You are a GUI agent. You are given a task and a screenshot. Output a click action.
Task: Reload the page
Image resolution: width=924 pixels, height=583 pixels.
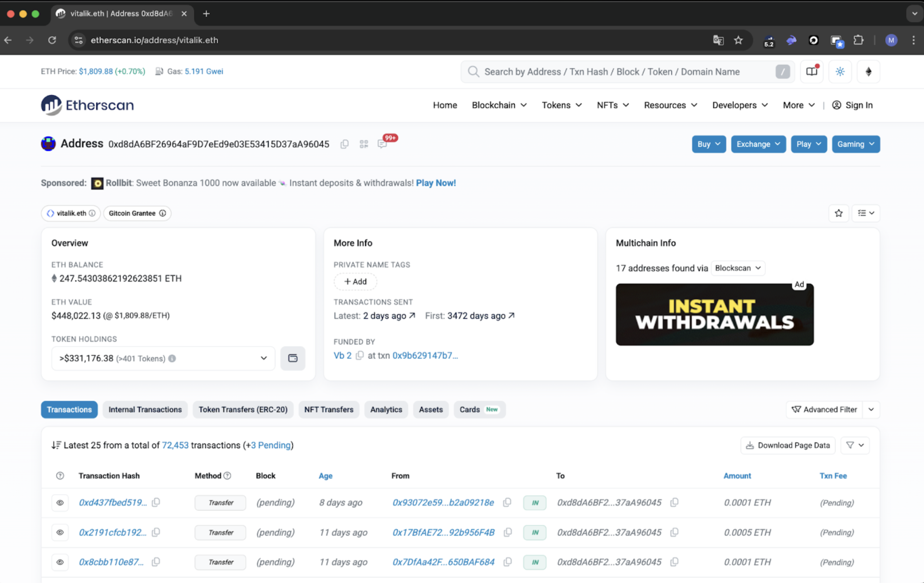point(52,40)
